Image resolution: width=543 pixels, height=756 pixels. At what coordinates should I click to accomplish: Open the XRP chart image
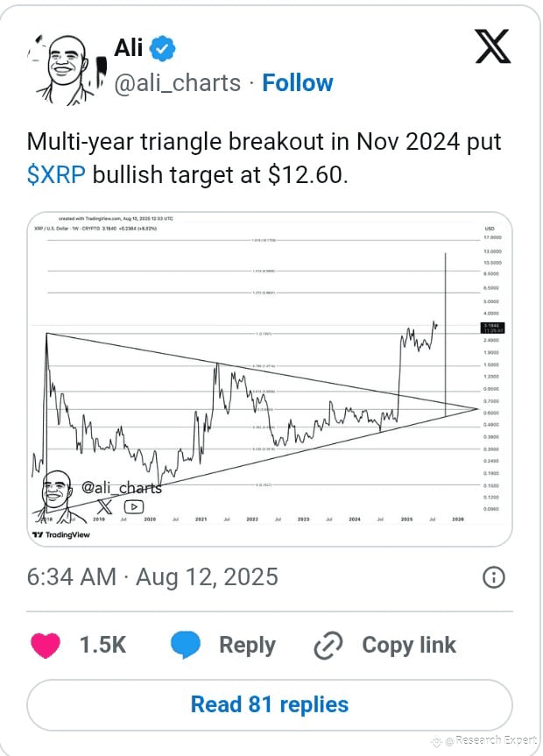pyautogui.click(x=270, y=379)
